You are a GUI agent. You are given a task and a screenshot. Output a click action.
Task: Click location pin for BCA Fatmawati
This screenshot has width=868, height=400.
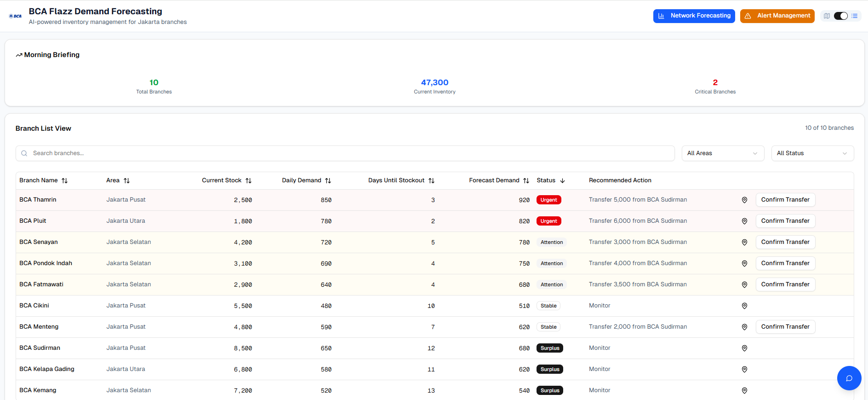(x=744, y=284)
